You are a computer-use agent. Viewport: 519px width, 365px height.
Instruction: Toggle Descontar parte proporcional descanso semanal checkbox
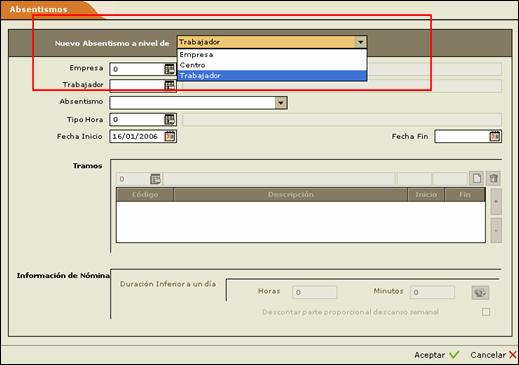pyautogui.click(x=486, y=312)
